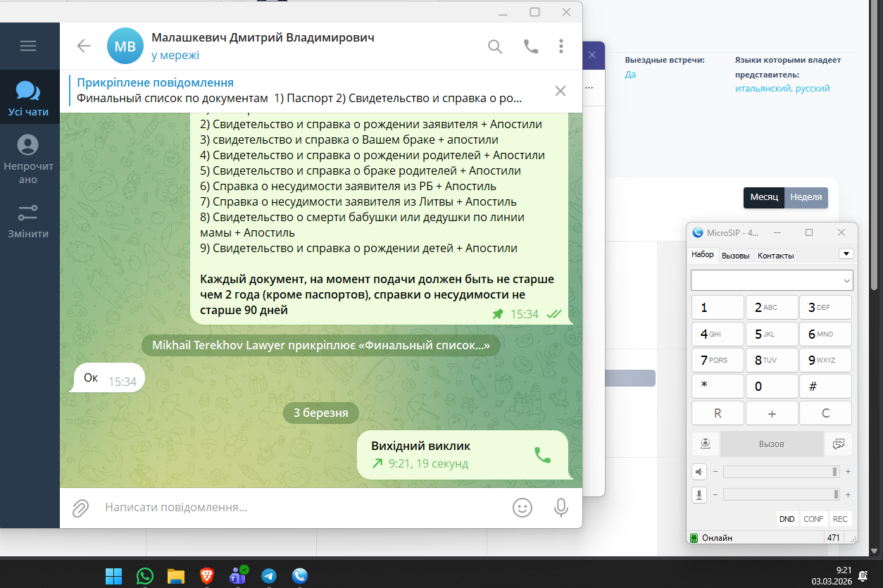Adjust the MicroSIP microphone level slider
Viewport: 883px width, 588px height.
tap(781, 495)
